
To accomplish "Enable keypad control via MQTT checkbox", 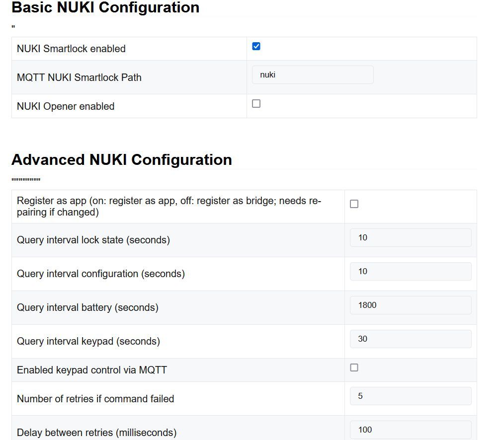I will click(x=354, y=367).
